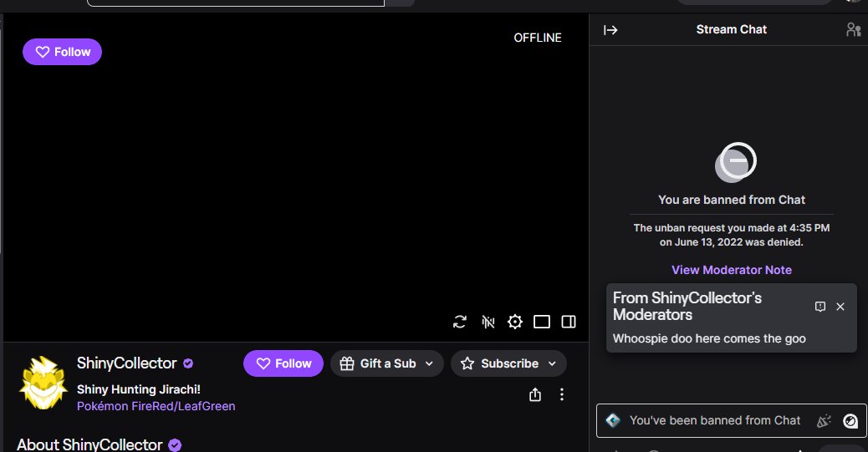Click the Stream Chat header title
Image resolution: width=868 pixels, height=452 pixels.
(731, 29)
